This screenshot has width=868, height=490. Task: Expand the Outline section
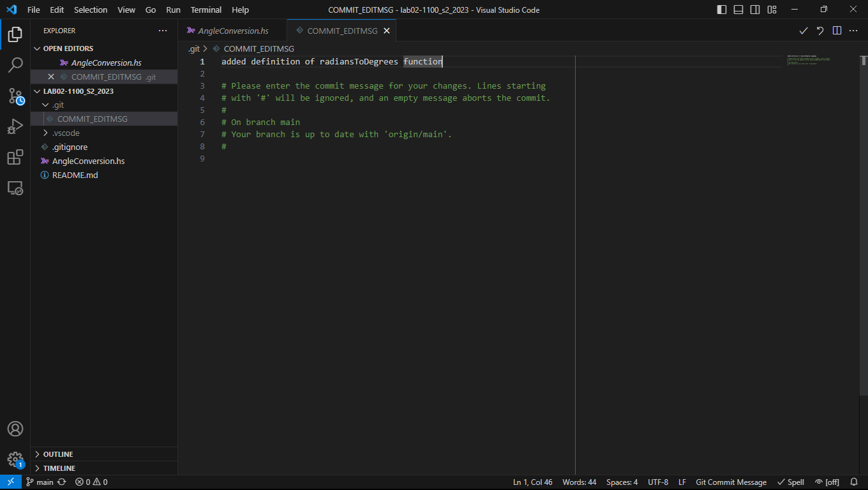point(104,454)
